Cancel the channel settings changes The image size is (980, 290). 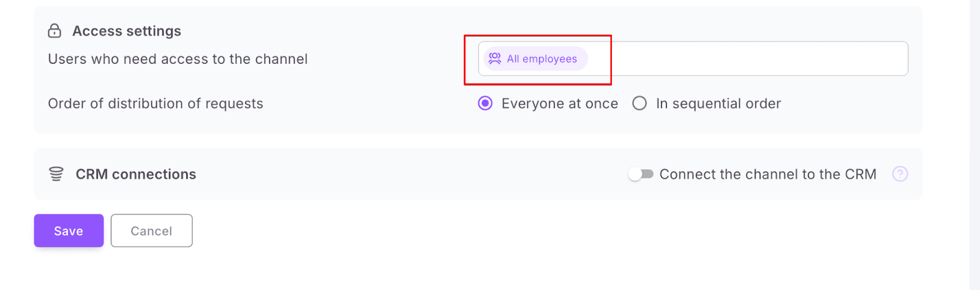click(x=151, y=231)
